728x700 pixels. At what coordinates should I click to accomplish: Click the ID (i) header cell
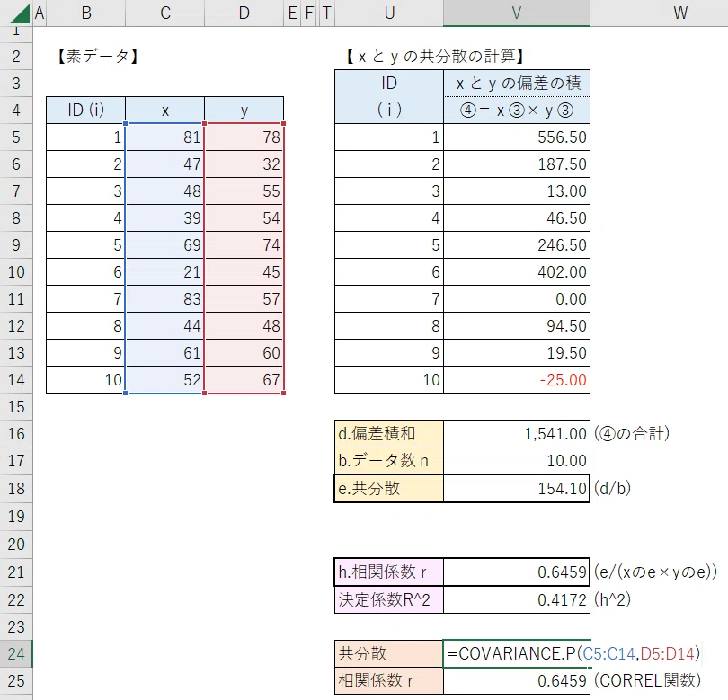86,110
